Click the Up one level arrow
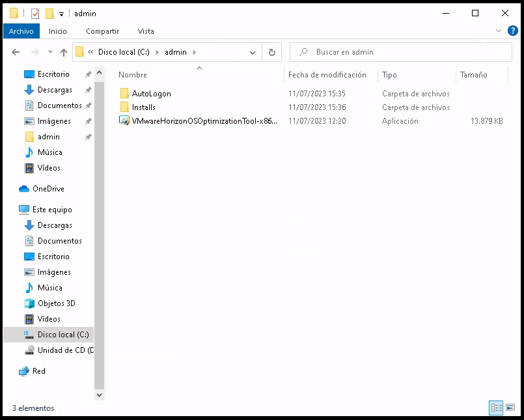This screenshot has width=524, height=420. 64,52
